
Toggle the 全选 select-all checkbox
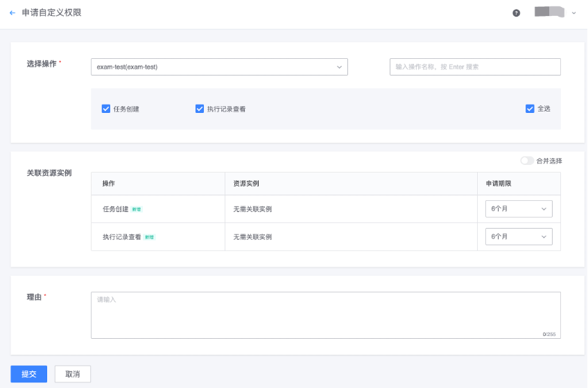pos(530,109)
